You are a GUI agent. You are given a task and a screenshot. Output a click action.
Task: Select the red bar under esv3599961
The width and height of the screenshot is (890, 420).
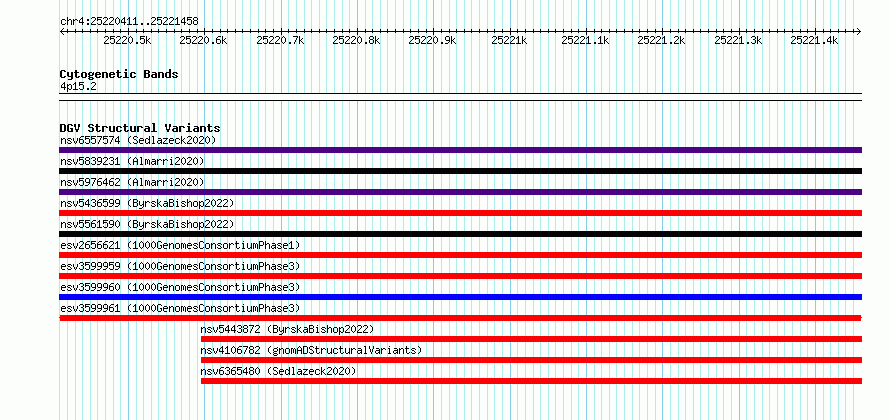click(x=460, y=318)
